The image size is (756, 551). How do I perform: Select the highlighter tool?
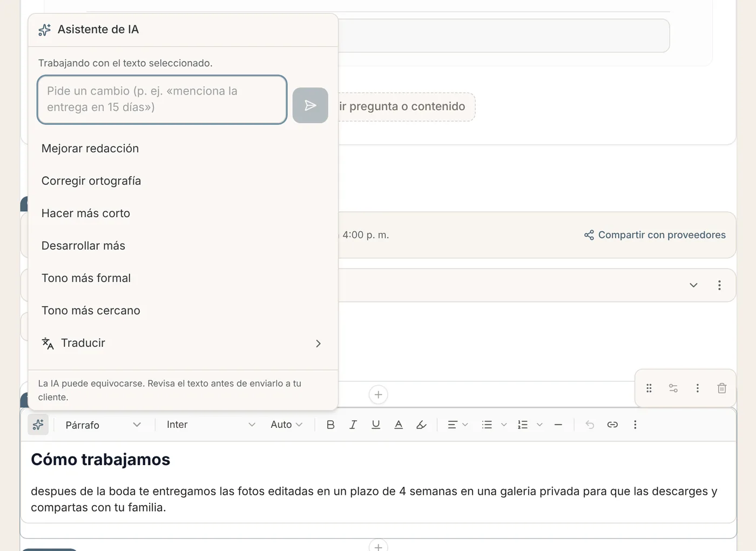coord(421,425)
